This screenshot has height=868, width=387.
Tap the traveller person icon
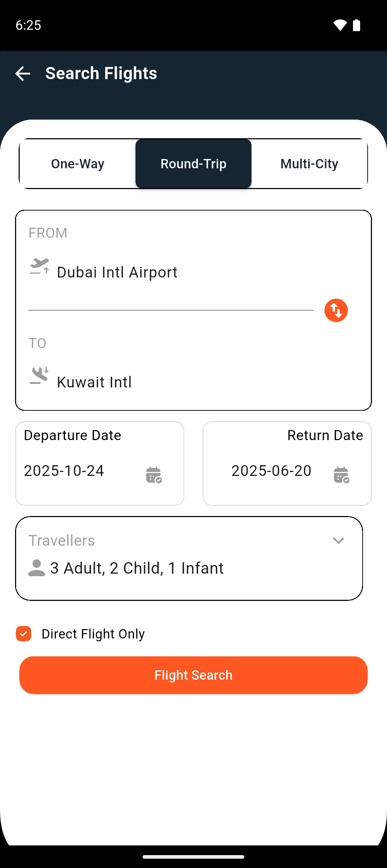click(37, 568)
